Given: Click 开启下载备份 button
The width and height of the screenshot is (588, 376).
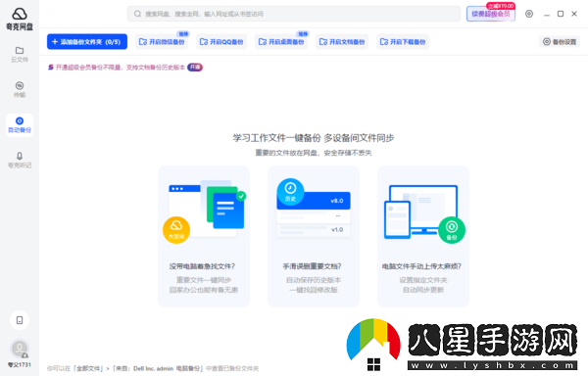Looking at the screenshot, I should point(403,41).
